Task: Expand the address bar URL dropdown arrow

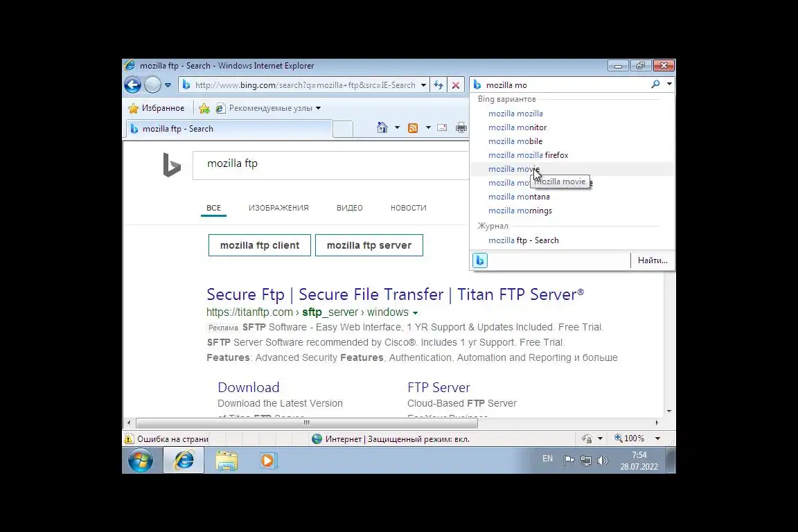Action: pos(423,85)
